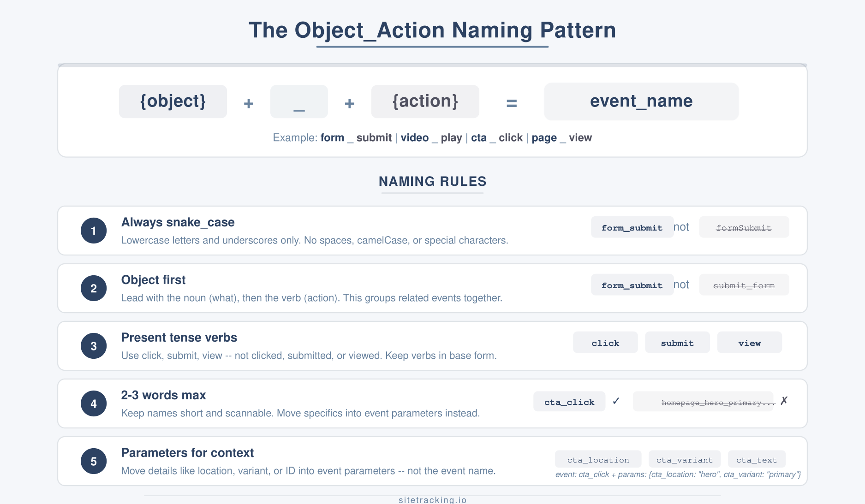Click the numbered circle for rule 3
This screenshot has height=504, width=865.
(x=93, y=346)
